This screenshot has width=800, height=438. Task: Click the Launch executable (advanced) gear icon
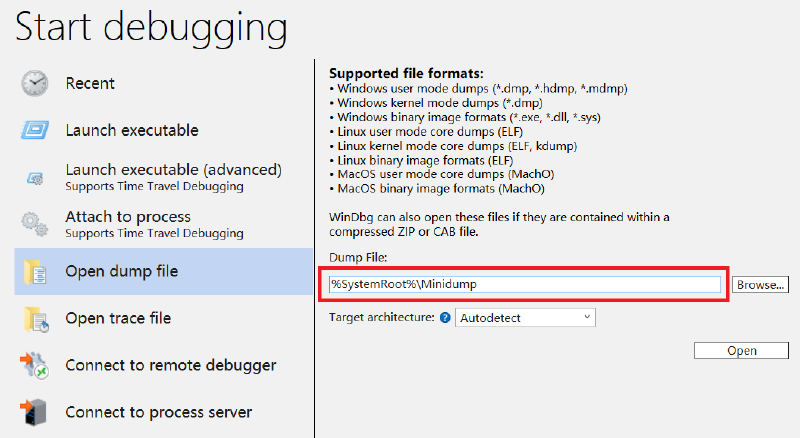[35, 178]
